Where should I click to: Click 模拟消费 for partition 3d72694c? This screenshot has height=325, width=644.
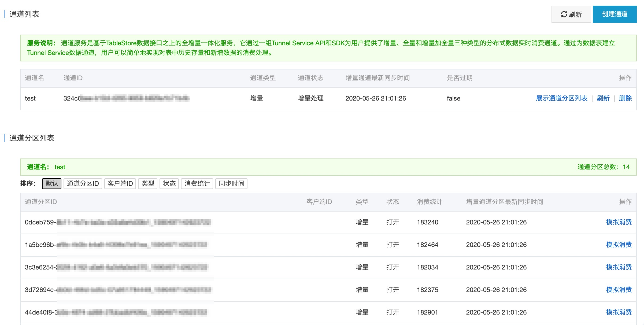pos(619,290)
